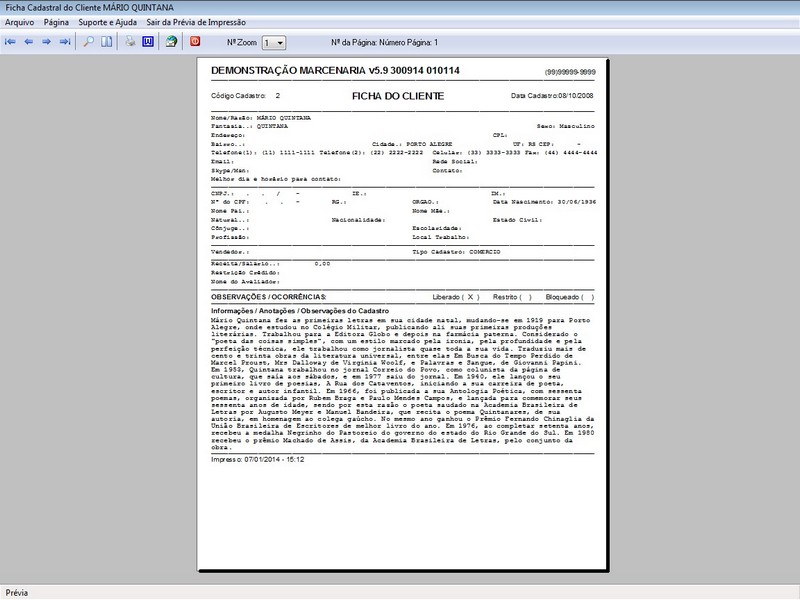Click the FICHA DO CLIENTE heading
800x600 pixels.
[x=398, y=96]
